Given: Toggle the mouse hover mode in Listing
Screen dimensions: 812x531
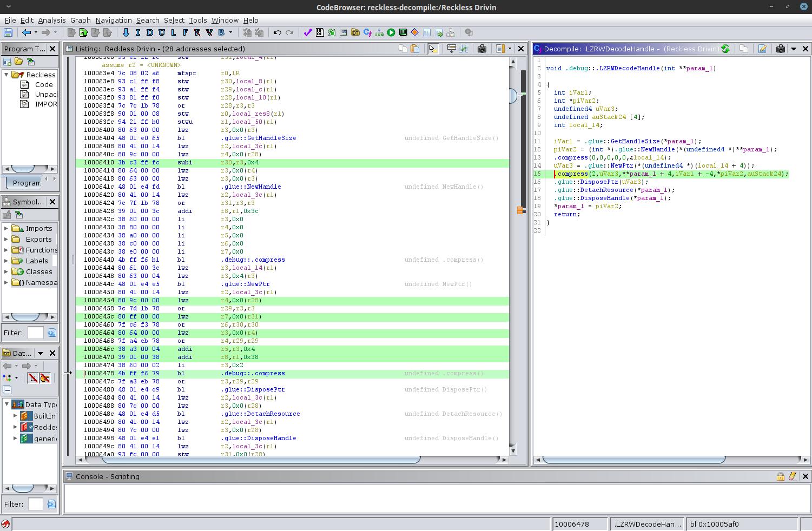Looking at the screenshot, I should [432, 49].
